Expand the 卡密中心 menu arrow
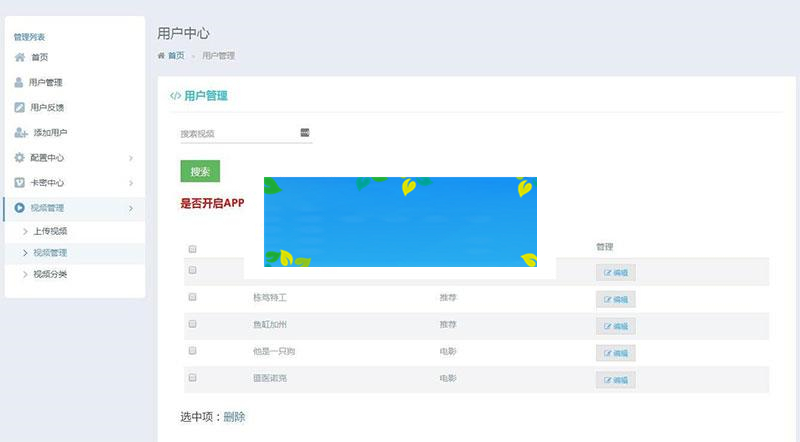 [131, 183]
